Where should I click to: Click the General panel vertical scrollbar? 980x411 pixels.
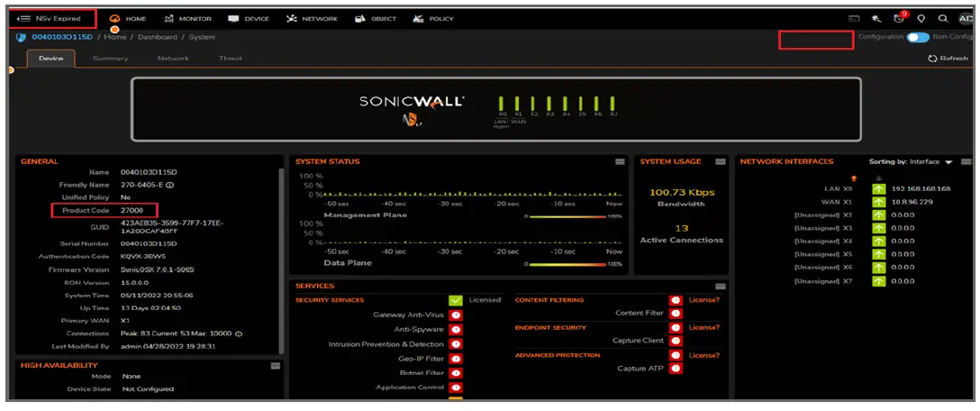point(281,260)
